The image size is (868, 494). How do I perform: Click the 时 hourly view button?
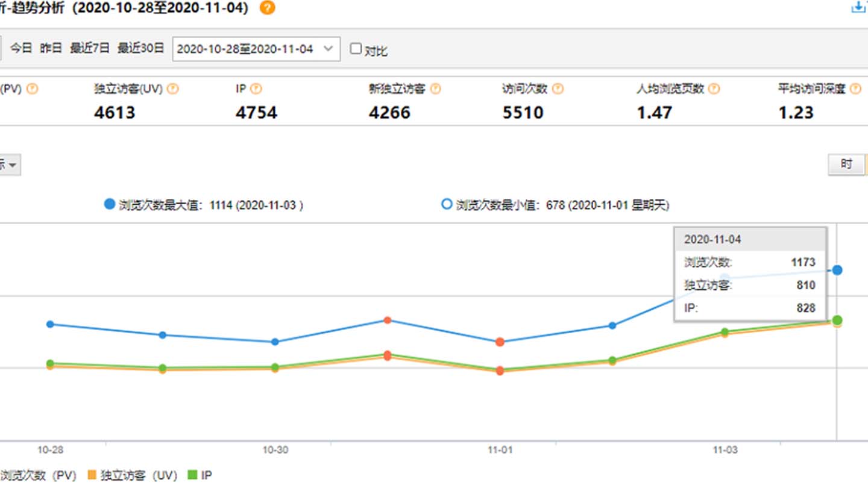click(846, 164)
